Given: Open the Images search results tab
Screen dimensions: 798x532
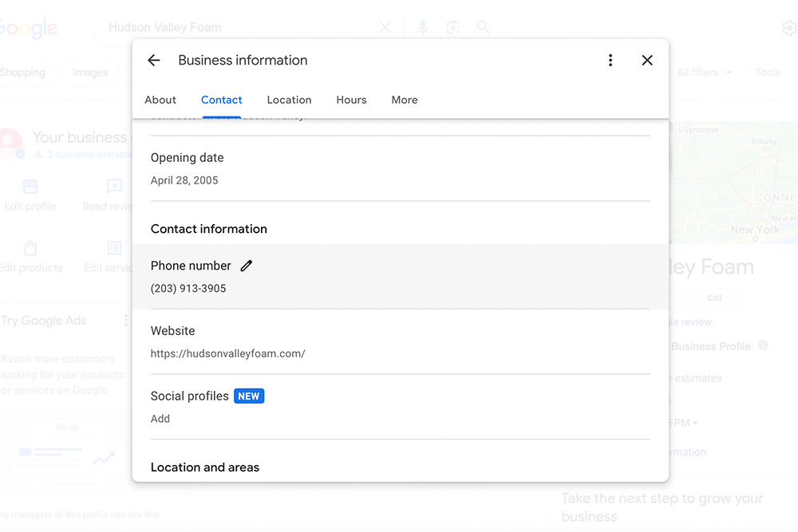Looking at the screenshot, I should tap(90, 72).
